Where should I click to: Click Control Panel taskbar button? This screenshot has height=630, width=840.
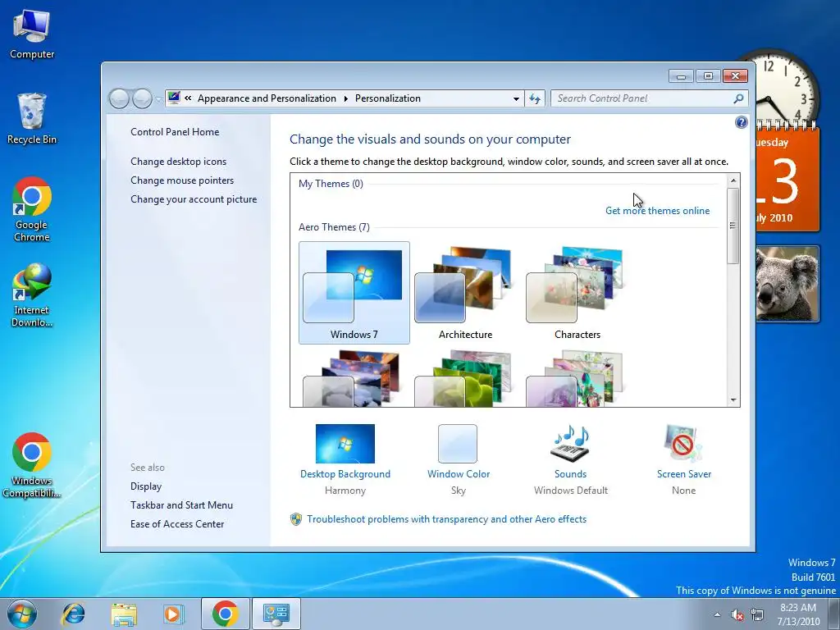coord(276,614)
